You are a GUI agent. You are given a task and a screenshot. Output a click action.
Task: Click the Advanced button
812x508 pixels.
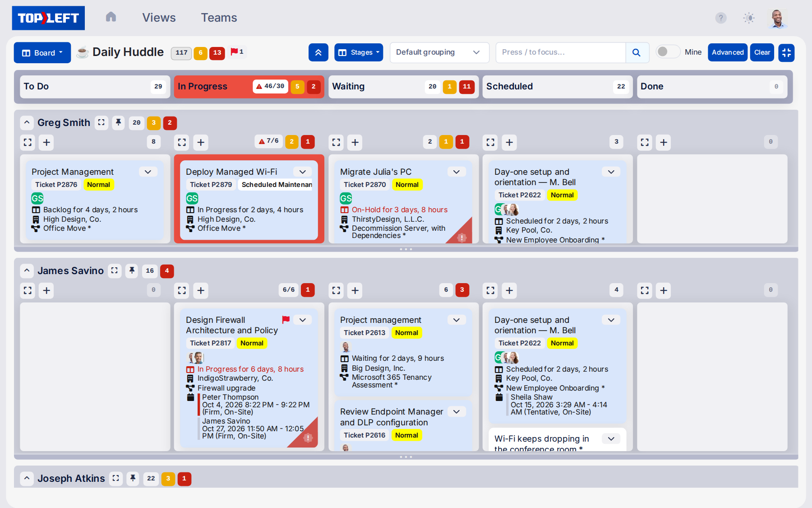(728, 52)
